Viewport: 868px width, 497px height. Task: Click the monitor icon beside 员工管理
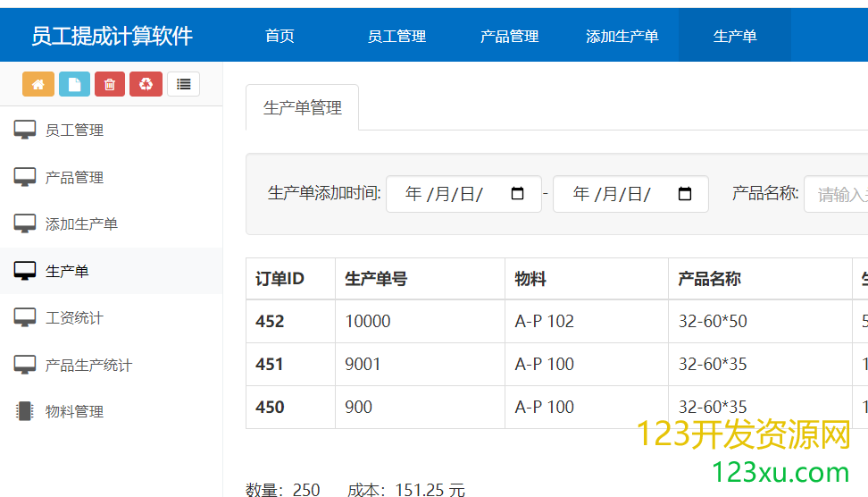pyautogui.click(x=25, y=131)
